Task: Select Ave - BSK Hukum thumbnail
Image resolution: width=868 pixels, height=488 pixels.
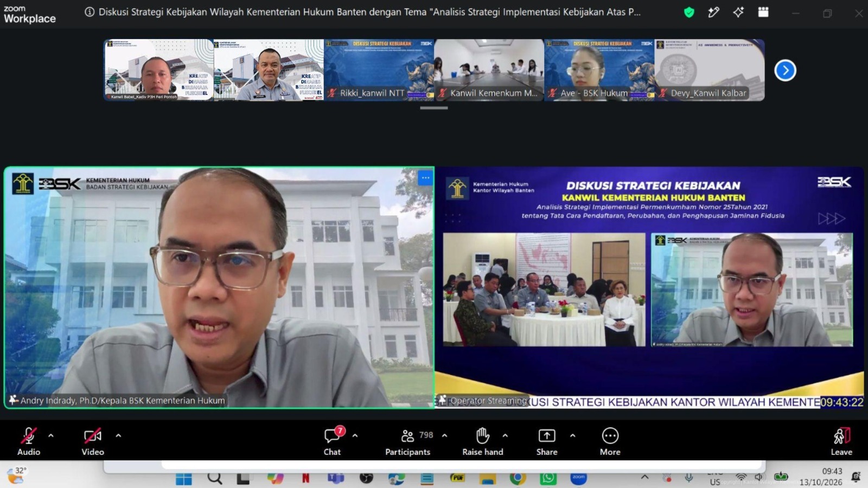Action: tap(599, 70)
